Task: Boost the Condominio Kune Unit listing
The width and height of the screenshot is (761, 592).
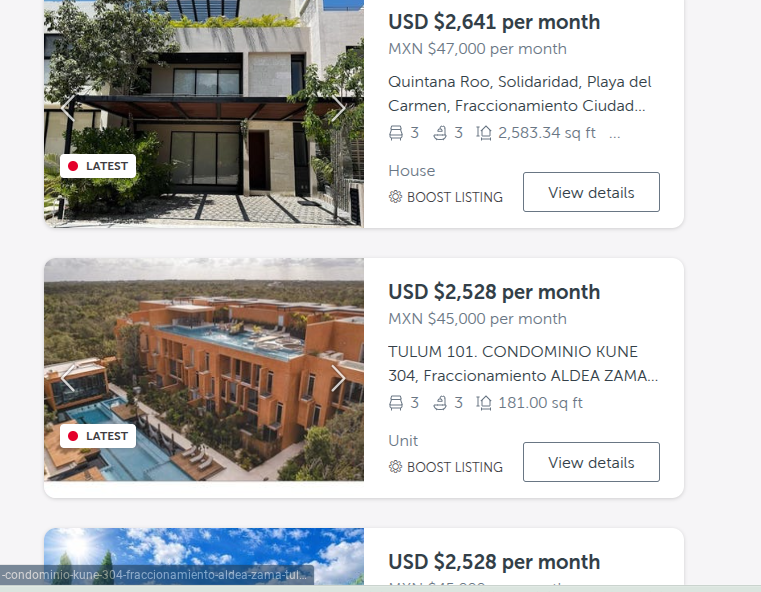Action: [x=446, y=467]
